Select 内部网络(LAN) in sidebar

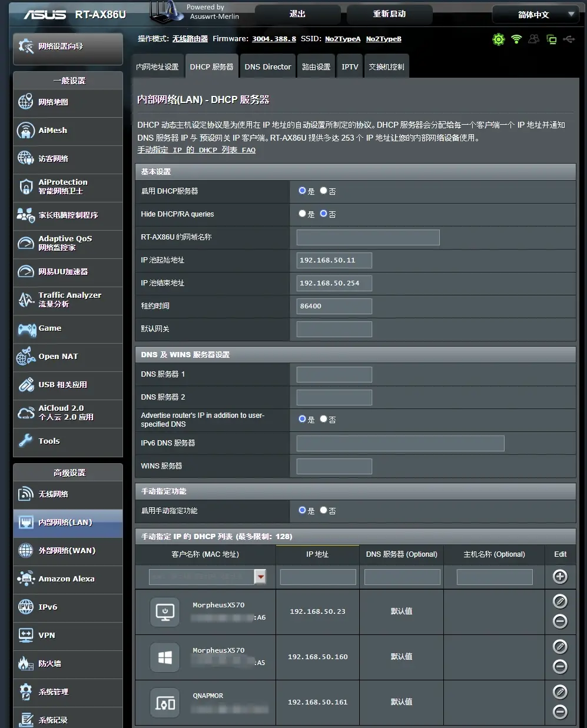tap(68, 523)
